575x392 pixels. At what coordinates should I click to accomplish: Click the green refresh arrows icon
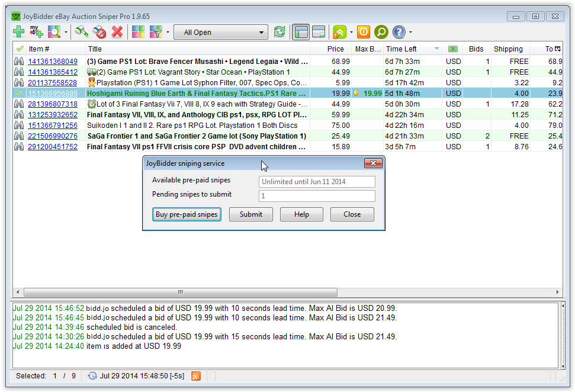[x=280, y=32]
